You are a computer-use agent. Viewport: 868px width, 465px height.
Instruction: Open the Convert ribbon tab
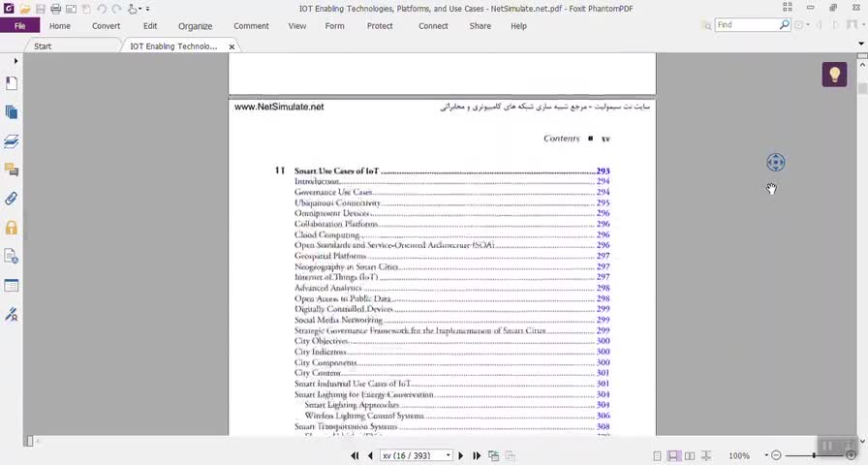[106, 26]
